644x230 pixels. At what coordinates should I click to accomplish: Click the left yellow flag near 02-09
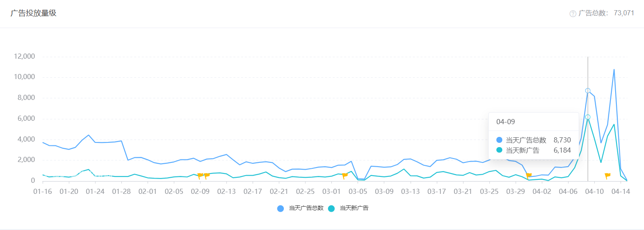click(200, 176)
